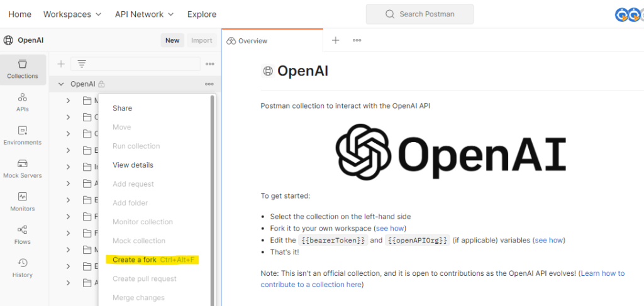
Task: Choose Share in the context menu
Action: [x=122, y=108]
